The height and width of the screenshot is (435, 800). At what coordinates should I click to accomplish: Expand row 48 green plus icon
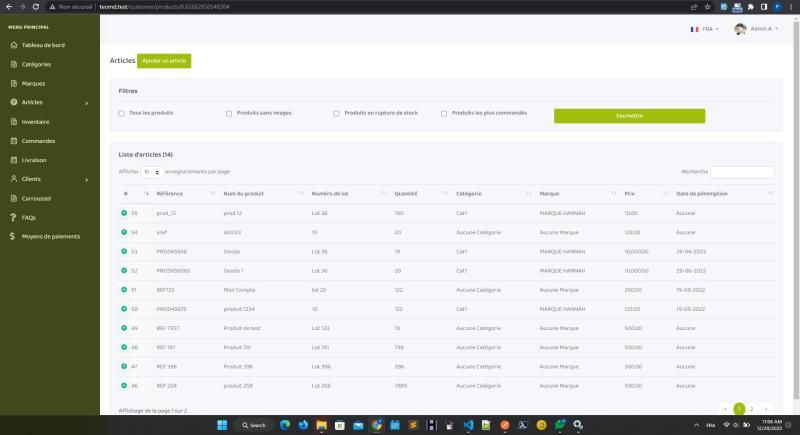coord(124,347)
